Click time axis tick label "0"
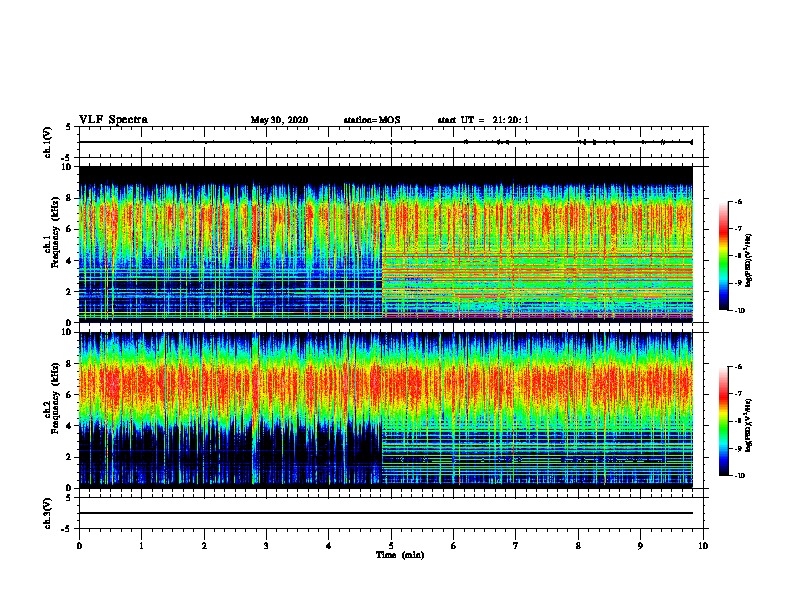The height and width of the screenshot is (612, 792). [79, 546]
